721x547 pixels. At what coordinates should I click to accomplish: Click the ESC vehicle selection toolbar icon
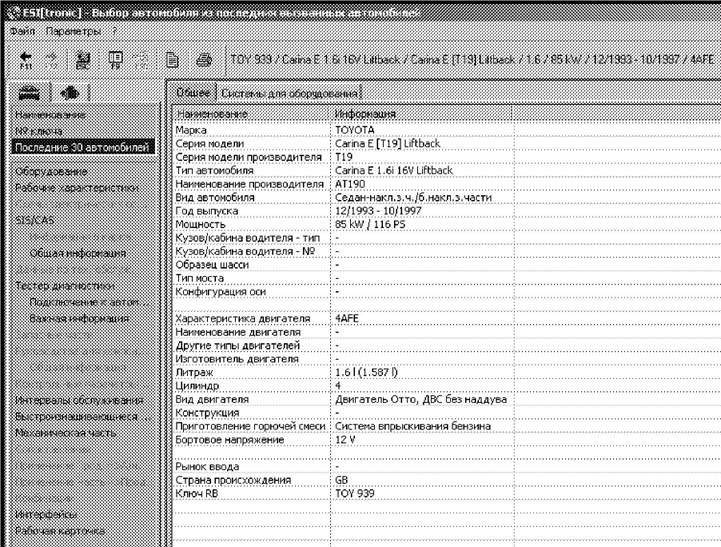85,60
